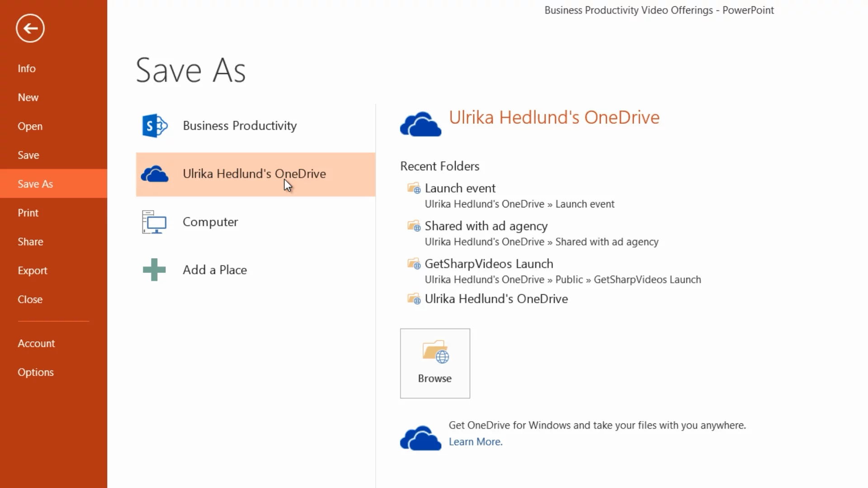Open the Share page
The width and height of the screenshot is (868, 488).
(30, 242)
